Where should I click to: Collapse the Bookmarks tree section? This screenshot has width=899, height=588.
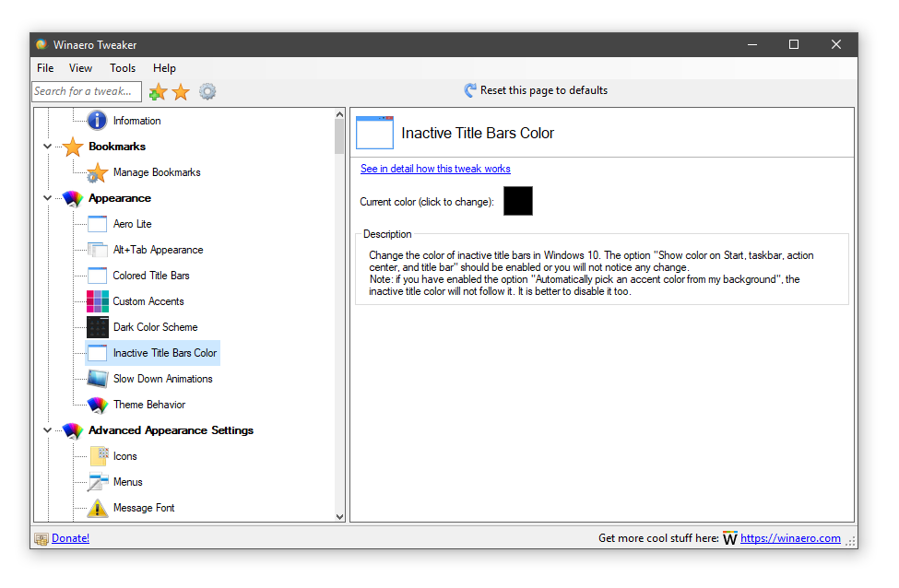click(x=48, y=147)
